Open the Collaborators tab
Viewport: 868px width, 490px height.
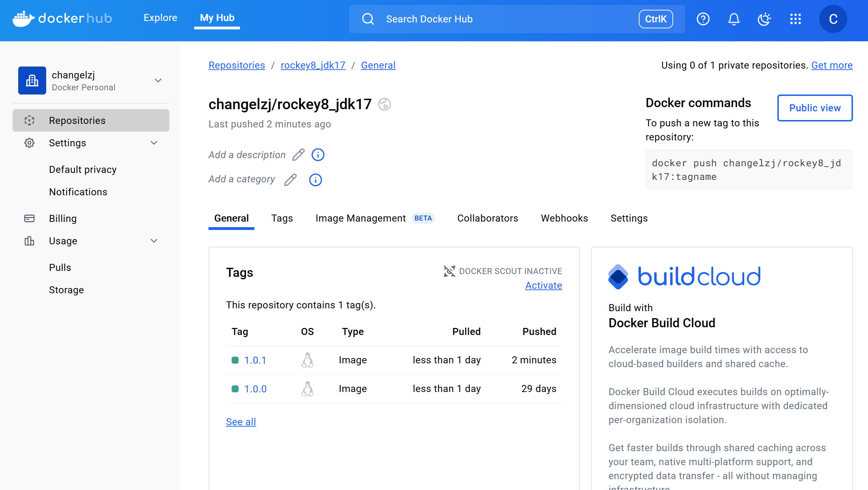click(488, 218)
